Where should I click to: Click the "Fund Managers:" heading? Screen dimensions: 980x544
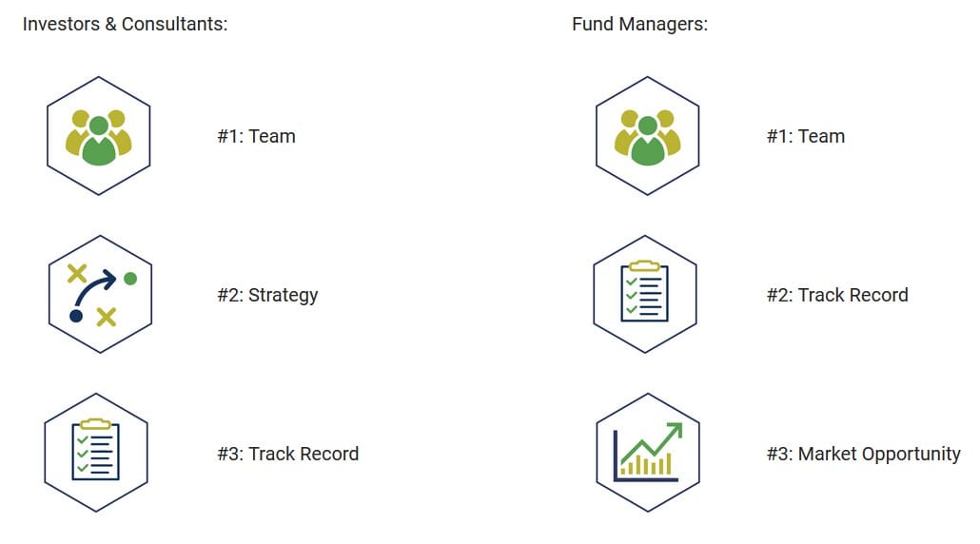click(639, 24)
